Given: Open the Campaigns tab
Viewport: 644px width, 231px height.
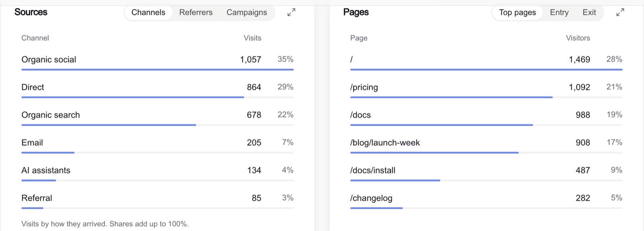Looking at the screenshot, I should click(x=247, y=12).
